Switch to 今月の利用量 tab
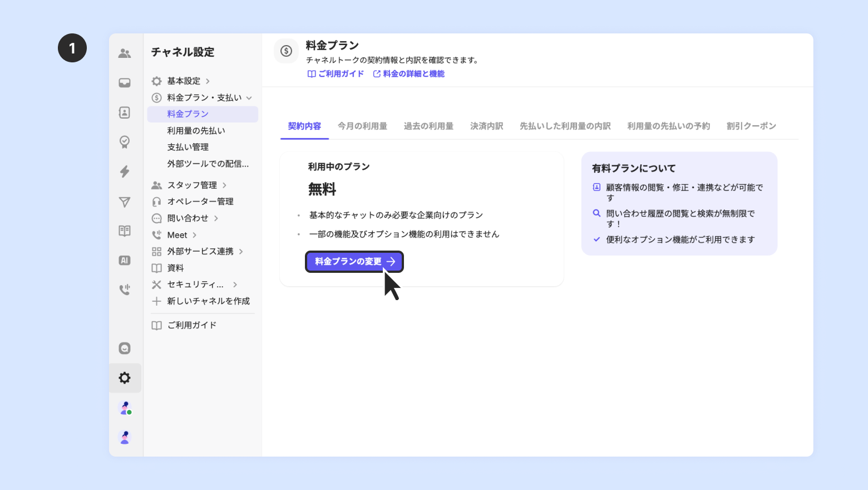 362,126
